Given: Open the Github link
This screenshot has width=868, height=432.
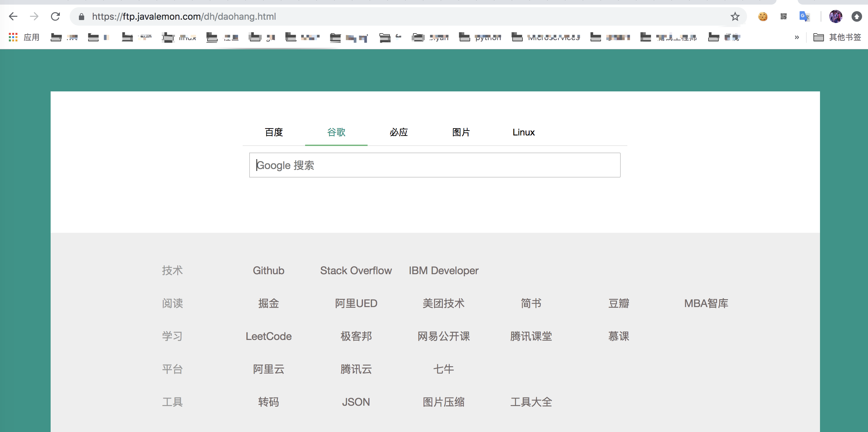Looking at the screenshot, I should [269, 270].
